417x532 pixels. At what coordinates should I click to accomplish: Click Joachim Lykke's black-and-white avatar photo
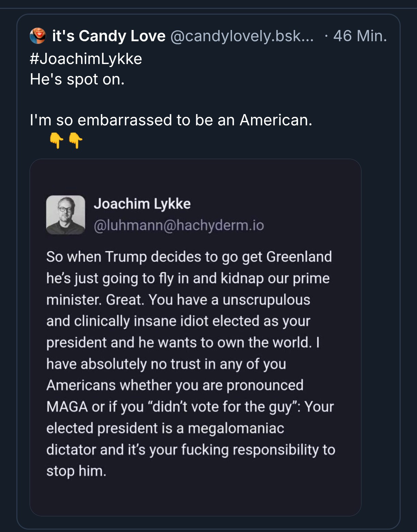pos(65,215)
